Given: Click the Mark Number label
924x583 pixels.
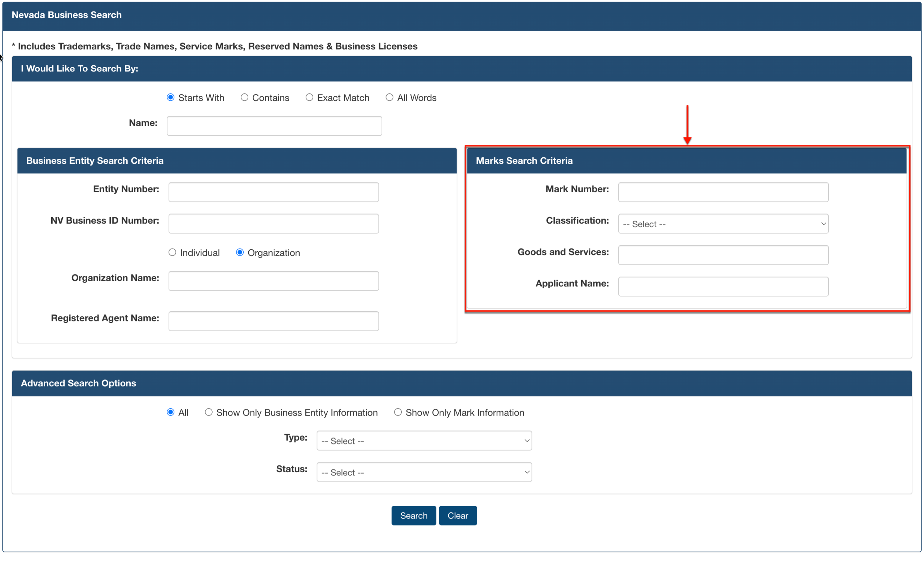Looking at the screenshot, I should click(577, 189).
